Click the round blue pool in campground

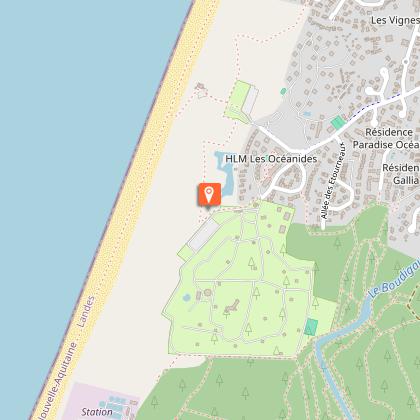[x=187, y=298]
